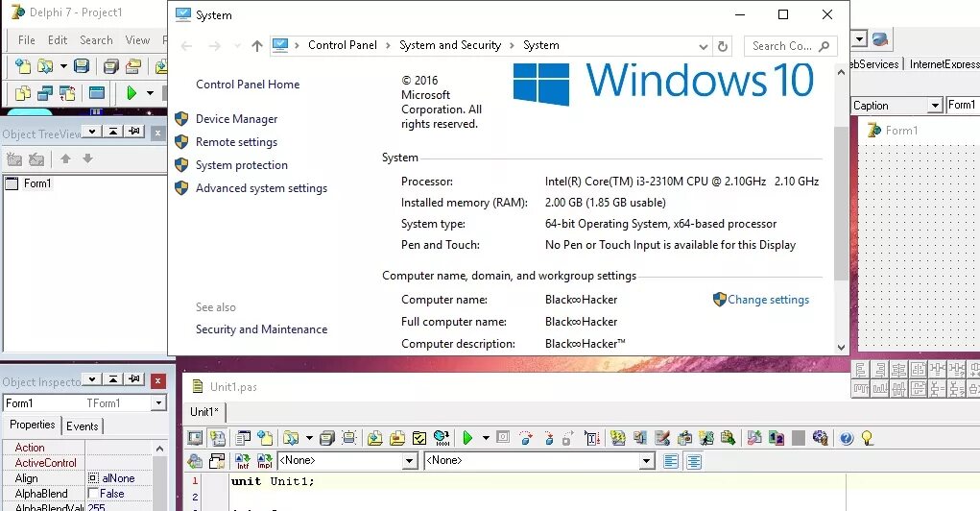The image size is (980, 511).
Task: Click New Form icon in Delphi main toolbar
Action: pyautogui.click(x=97, y=94)
